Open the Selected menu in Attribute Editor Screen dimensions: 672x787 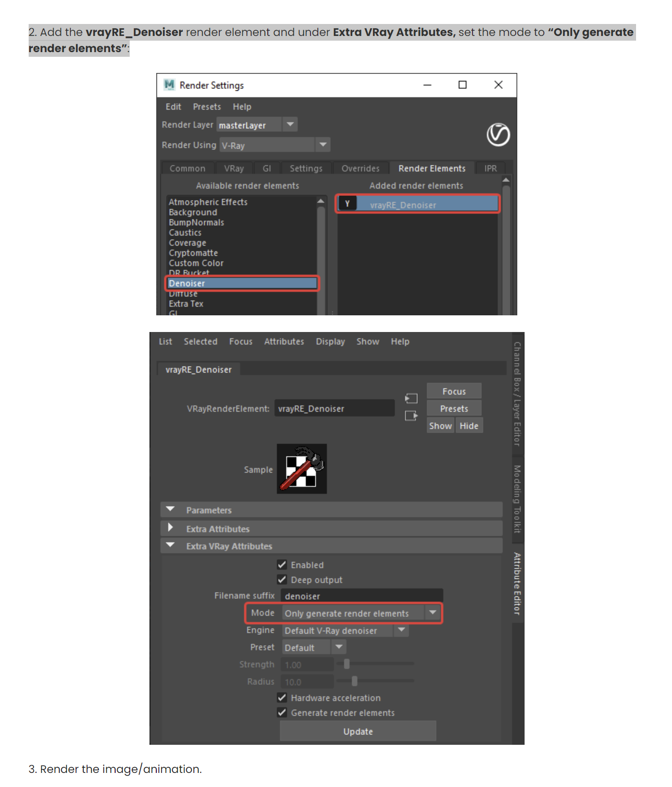(x=201, y=341)
